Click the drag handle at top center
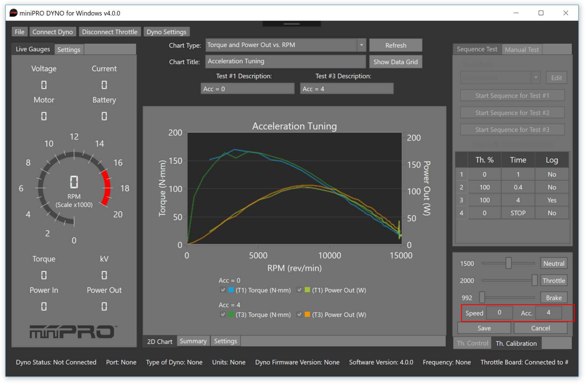 [x=291, y=24]
